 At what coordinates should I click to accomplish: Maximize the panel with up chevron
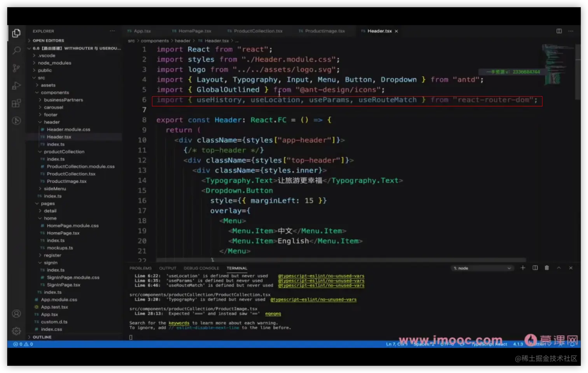point(559,268)
